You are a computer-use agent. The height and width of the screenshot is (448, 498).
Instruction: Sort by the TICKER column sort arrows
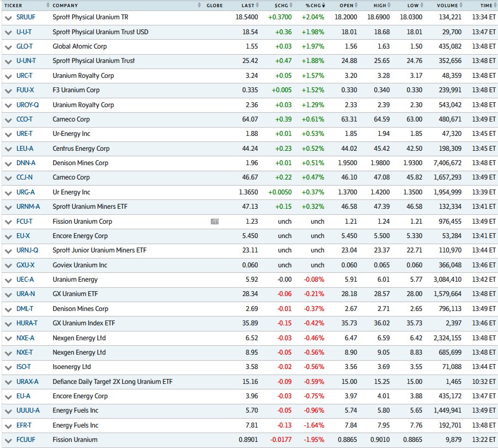[48, 5]
